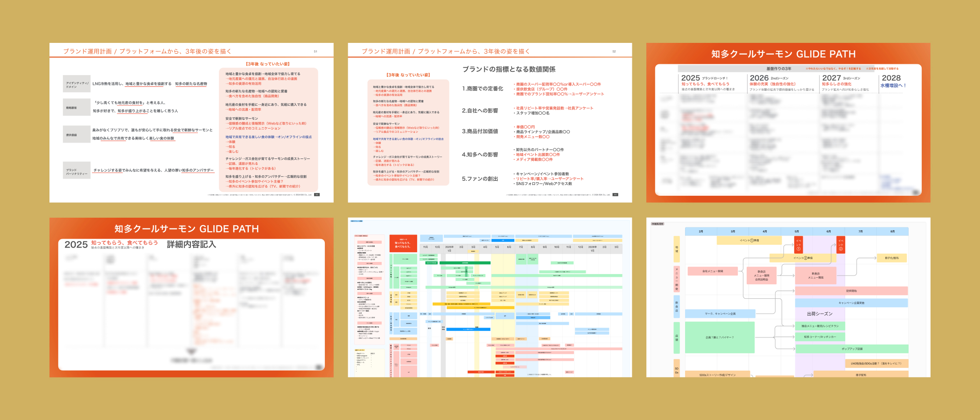The width and height of the screenshot is (980, 420).
Task: Select the イベント①準備 yellow bar
Action: tap(749, 241)
